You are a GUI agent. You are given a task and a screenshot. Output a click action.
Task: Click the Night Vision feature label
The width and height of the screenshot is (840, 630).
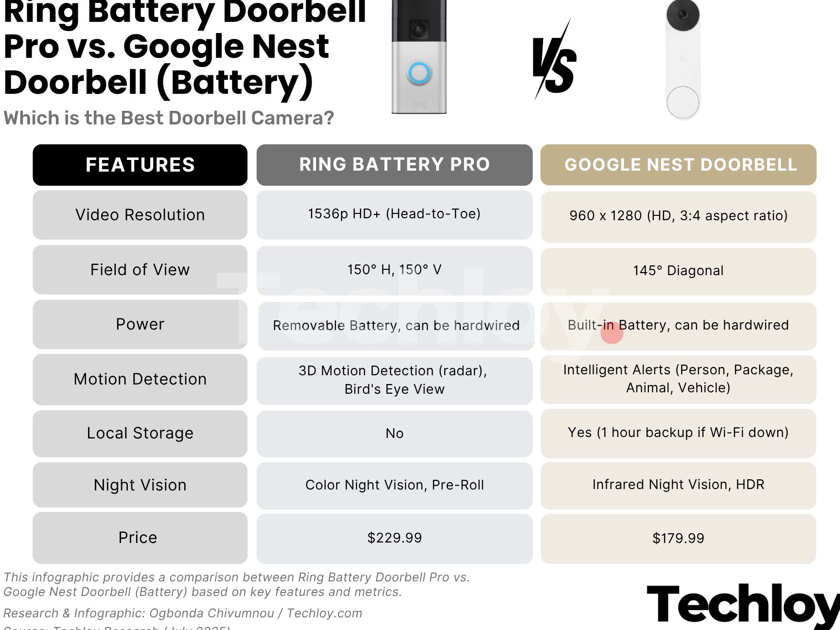coord(140,485)
